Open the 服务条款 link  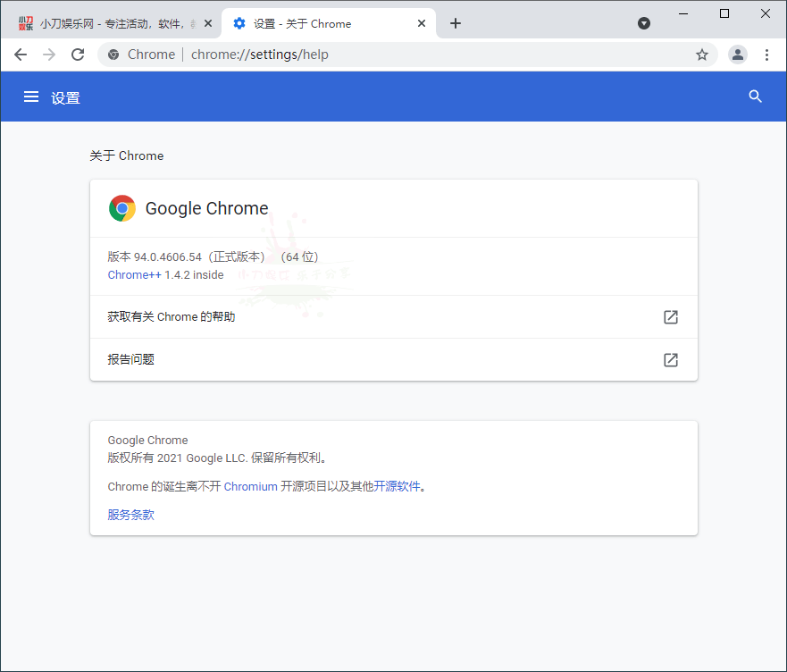pos(131,515)
